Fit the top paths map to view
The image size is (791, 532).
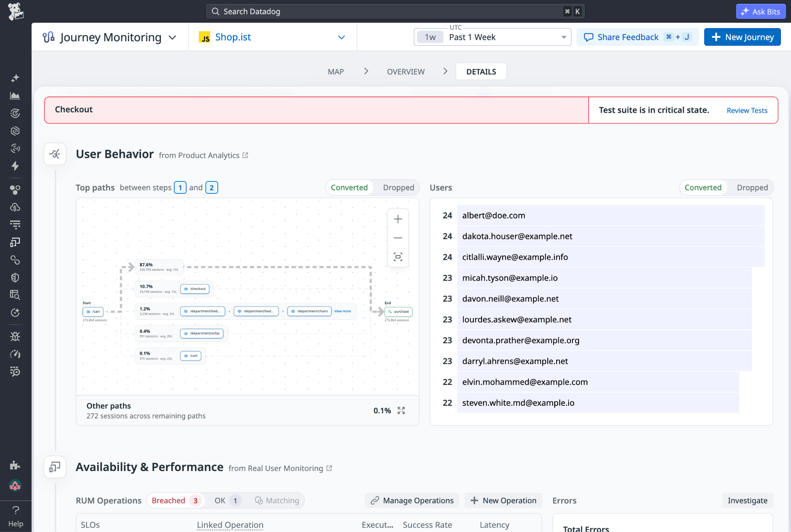point(398,257)
